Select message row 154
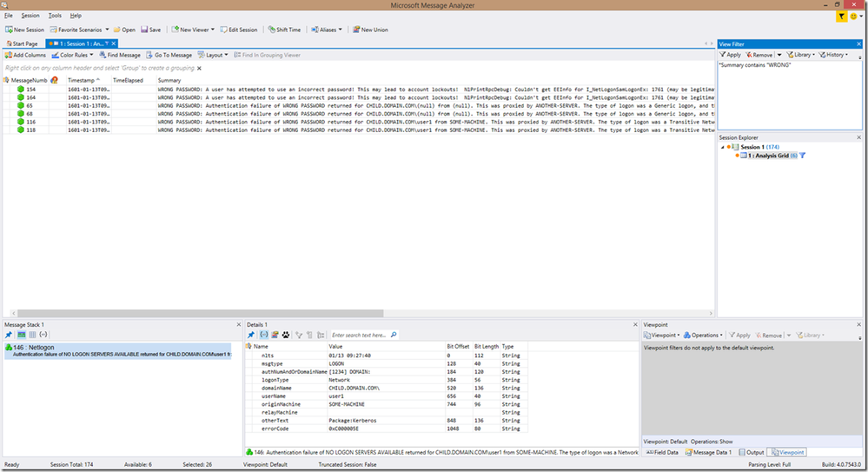Viewport: 868px width, 472px height. 359,90
